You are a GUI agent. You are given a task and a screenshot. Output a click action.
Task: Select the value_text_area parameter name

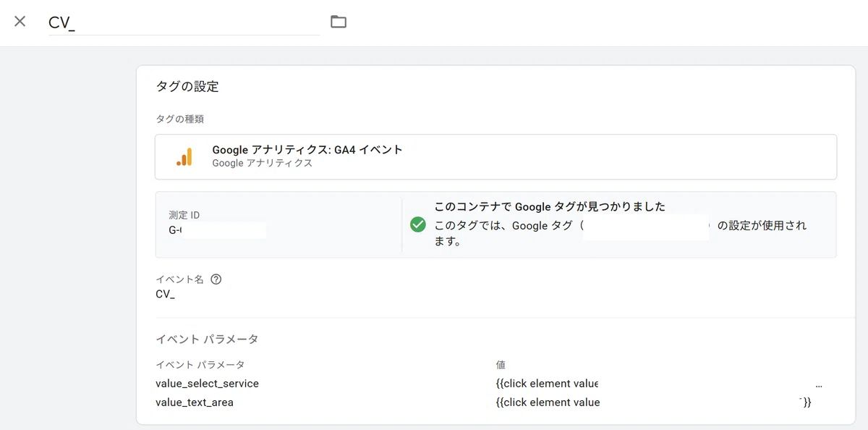click(195, 402)
